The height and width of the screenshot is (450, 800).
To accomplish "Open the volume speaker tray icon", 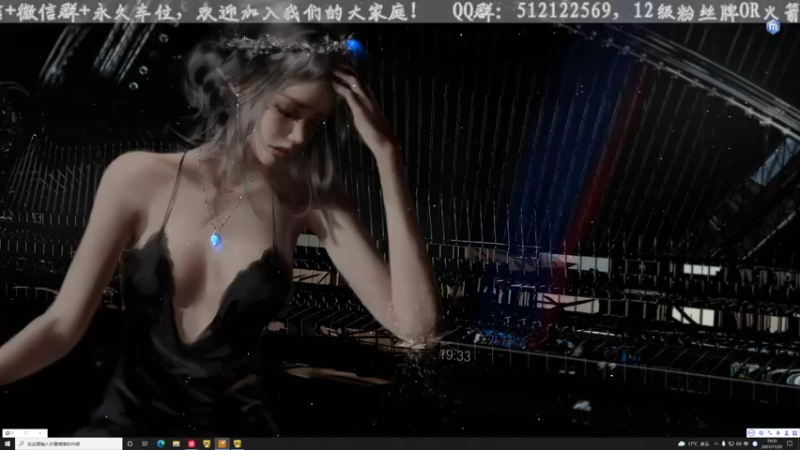I will click(x=739, y=444).
